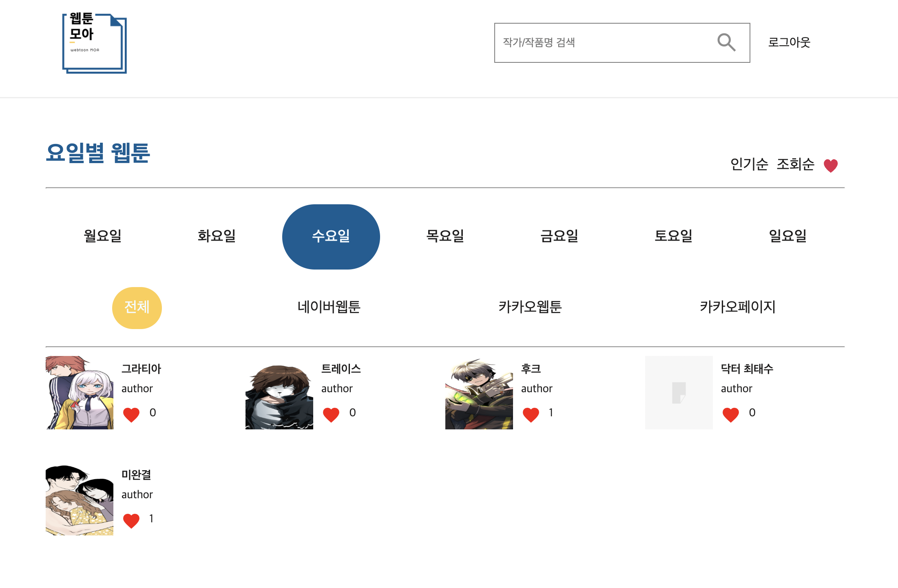Click the heart icon beside 조회순
The width and height of the screenshot is (898, 588).
pyautogui.click(x=830, y=166)
